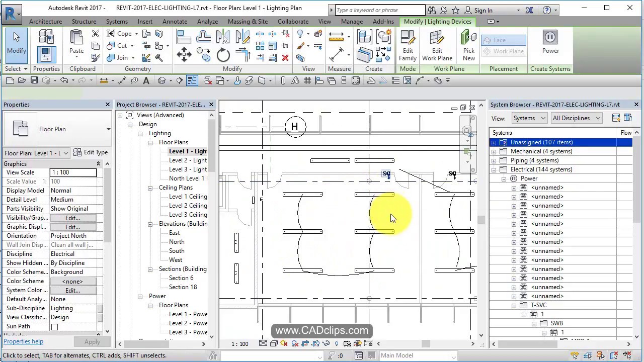This screenshot has width=644, height=362.
Task: Open the Visual Style control on view bar
Action: click(x=274, y=343)
